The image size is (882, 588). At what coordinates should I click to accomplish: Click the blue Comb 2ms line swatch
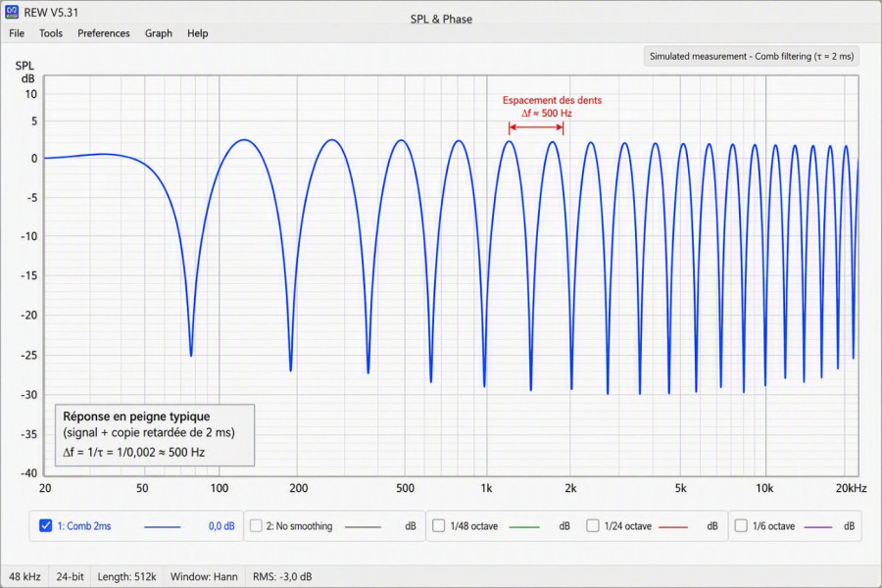162,526
